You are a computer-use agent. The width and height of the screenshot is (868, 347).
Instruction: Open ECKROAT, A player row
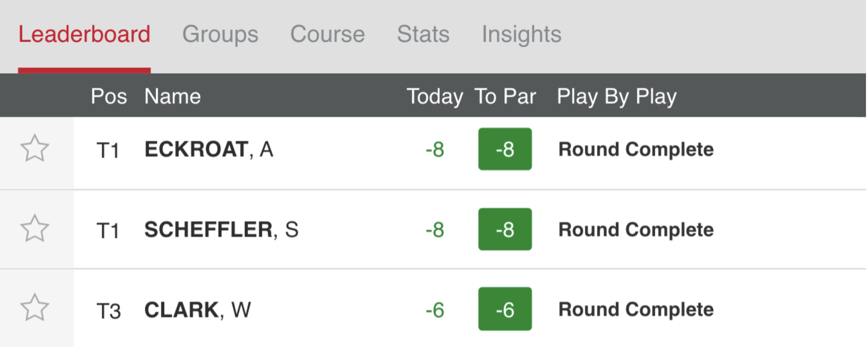click(x=209, y=149)
